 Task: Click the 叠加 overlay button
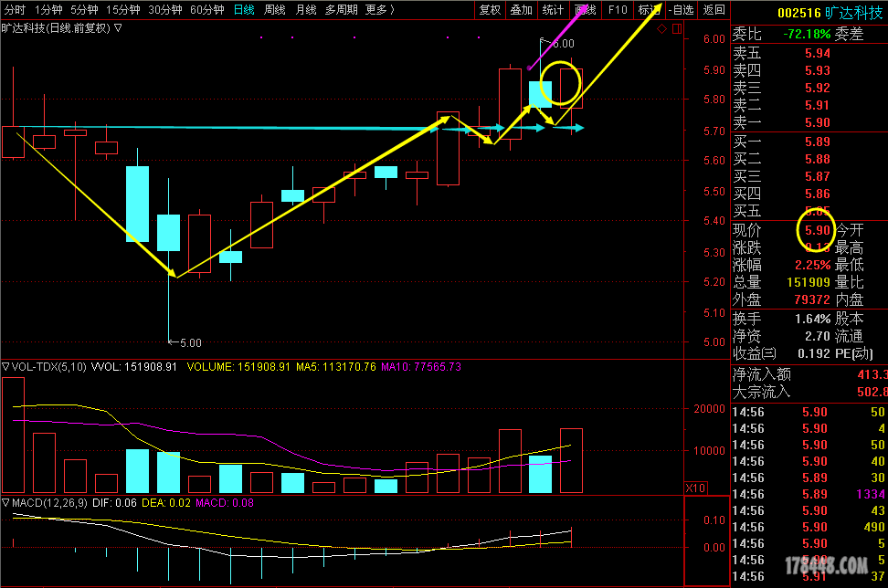[x=521, y=10]
